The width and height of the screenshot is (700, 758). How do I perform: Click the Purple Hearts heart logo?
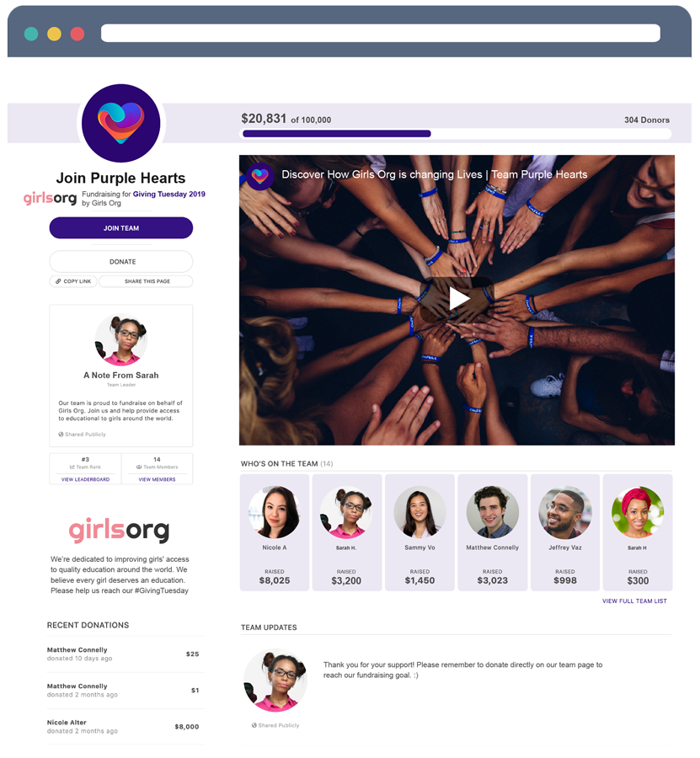[x=120, y=123]
